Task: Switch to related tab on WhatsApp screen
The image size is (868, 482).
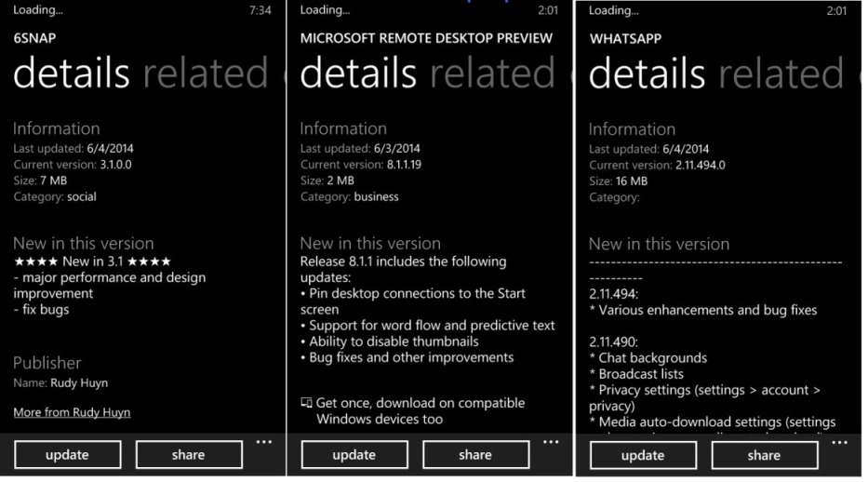Action: pyautogui.click(x=781, y=74)
